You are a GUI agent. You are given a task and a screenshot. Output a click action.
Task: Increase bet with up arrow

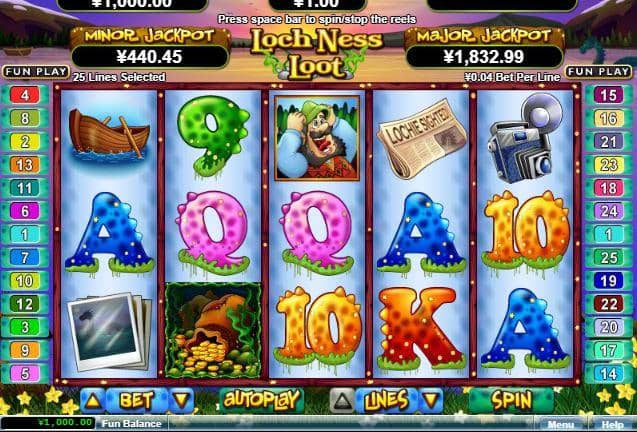(x=93, y=401)
